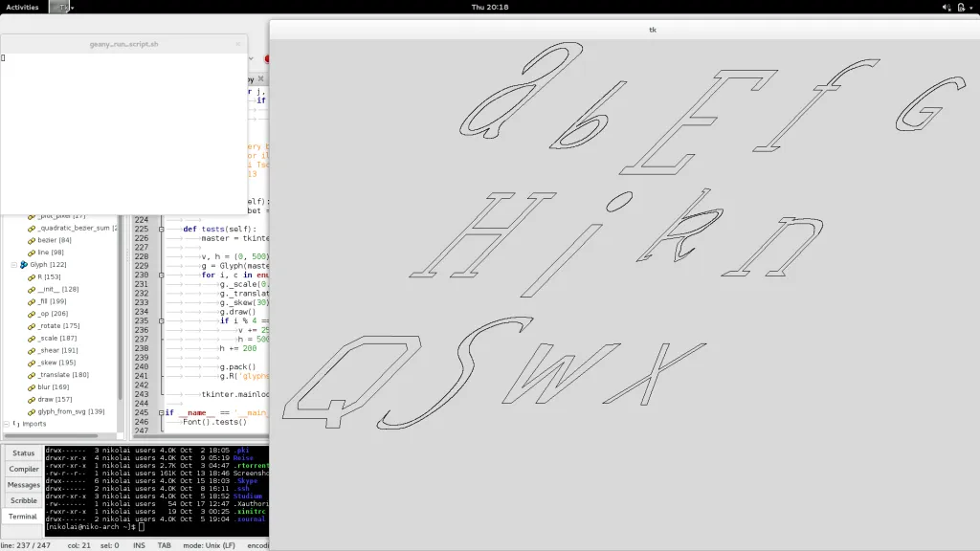Click the g.pack() code line
The width and height of the screenshot is (980, 551).
tap(237, 367)
